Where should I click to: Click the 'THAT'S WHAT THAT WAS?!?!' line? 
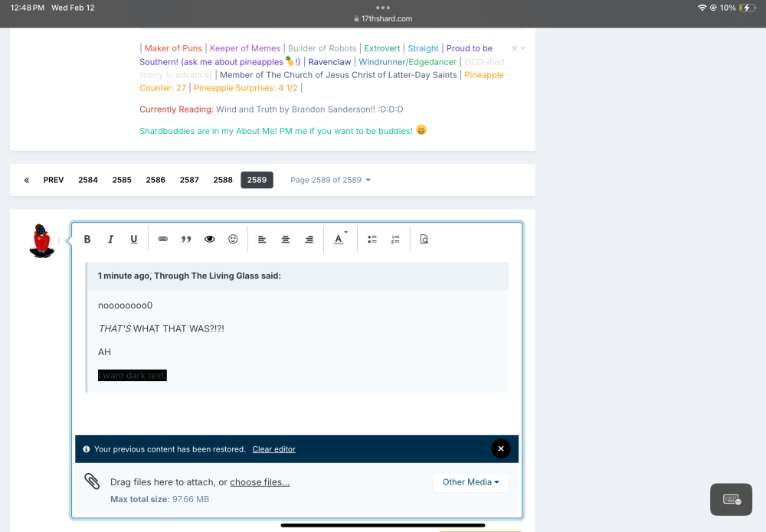pyautogui.click(x=161, y=329)
